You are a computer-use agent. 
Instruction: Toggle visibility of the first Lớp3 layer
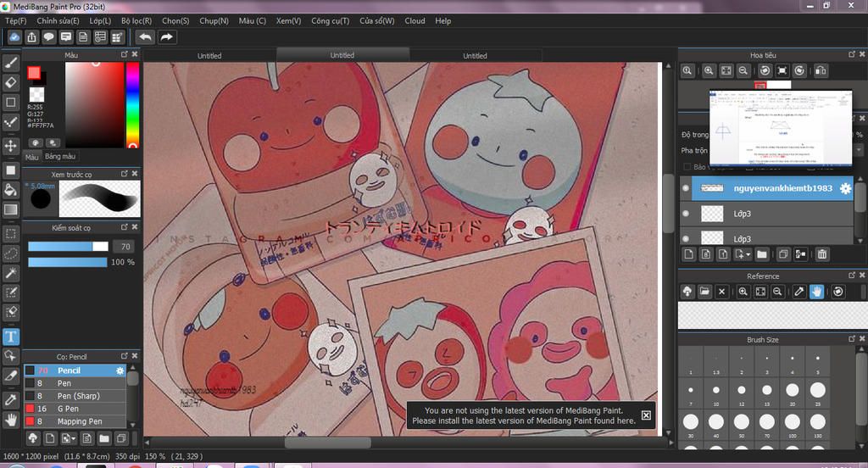[x=685, y=214]
